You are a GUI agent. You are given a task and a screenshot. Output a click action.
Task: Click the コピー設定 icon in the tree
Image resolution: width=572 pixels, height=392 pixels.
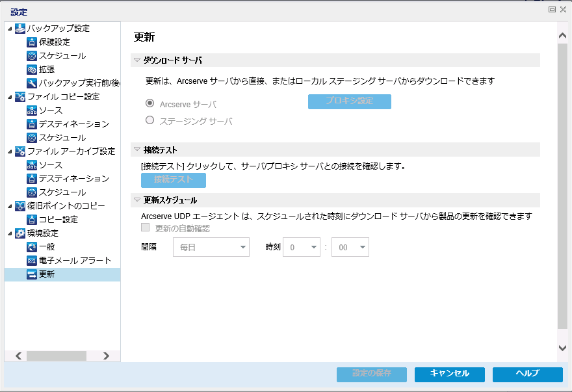click(x=32, y=220)
